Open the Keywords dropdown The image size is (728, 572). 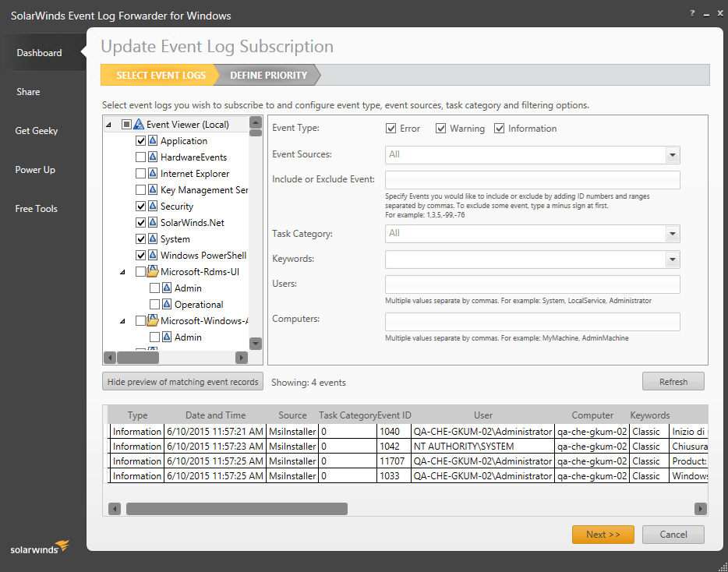[673, 260]
